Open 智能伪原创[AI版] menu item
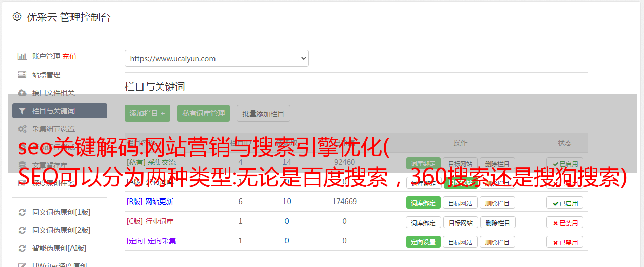 coord(59,248)
